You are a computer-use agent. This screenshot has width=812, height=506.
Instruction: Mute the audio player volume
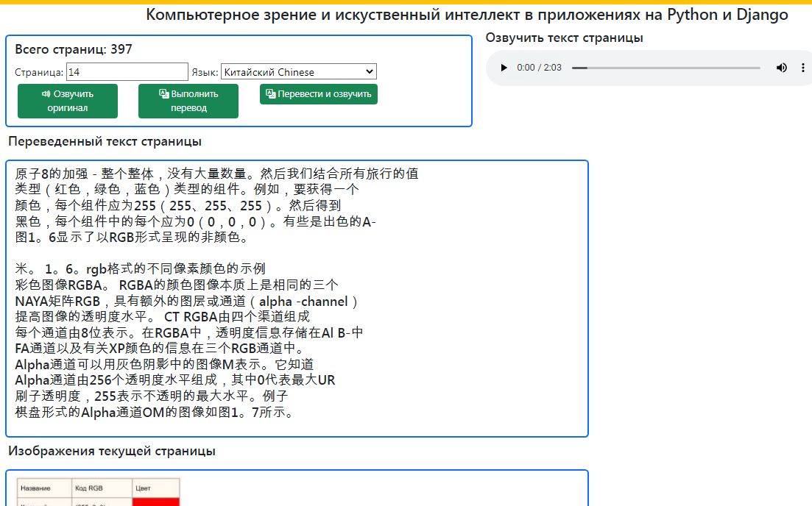point(781,68)
